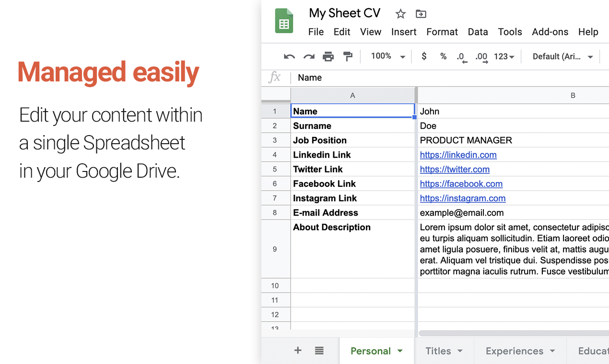Select the Facebook Link label cell
The width and height of the screenshot is (609, 364).
click(352, 183)
